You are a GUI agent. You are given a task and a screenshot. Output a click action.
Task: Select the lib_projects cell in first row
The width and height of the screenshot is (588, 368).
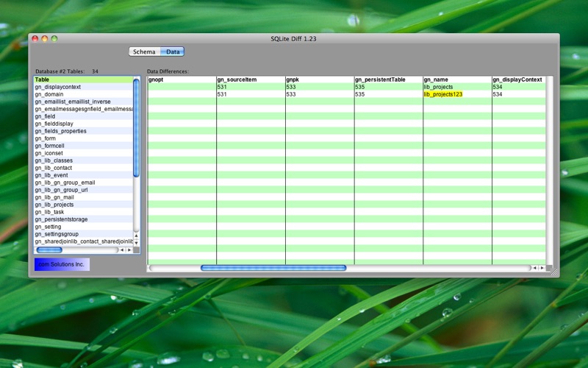[x=457, y=87]
